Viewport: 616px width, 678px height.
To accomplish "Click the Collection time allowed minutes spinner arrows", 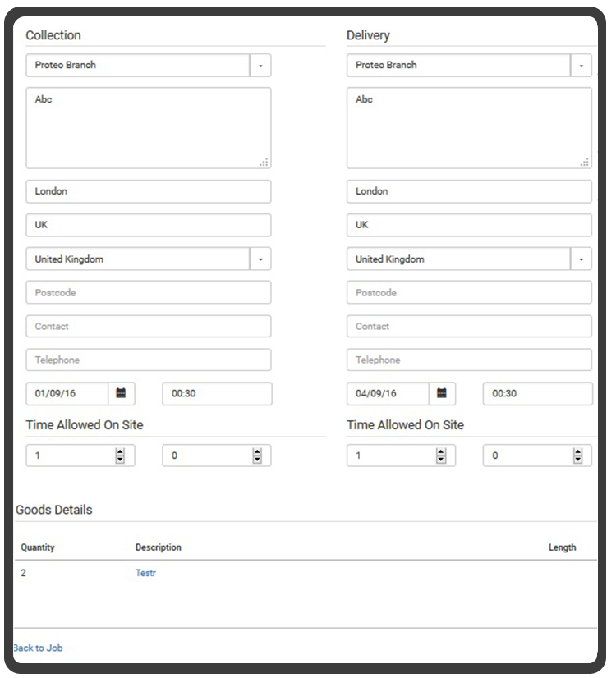I will click(257, 456).
